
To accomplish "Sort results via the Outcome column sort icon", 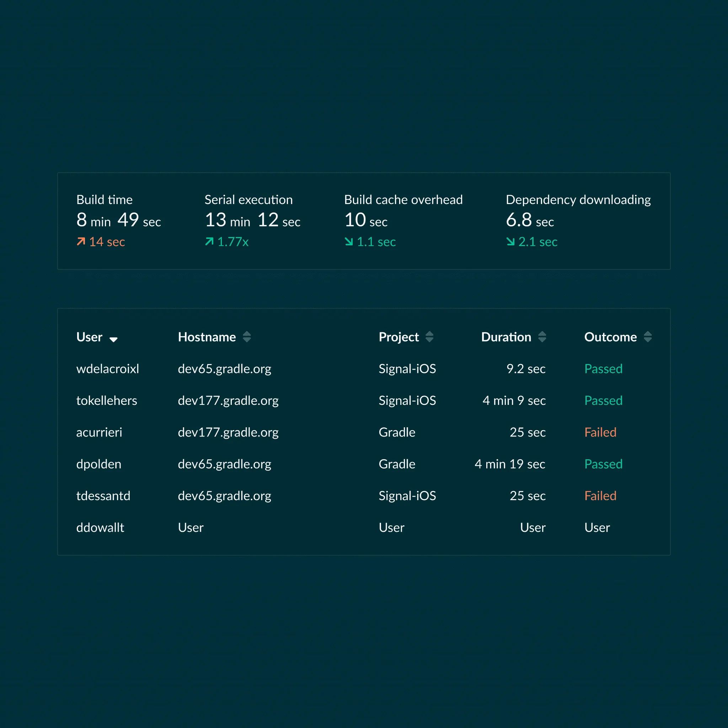I will [648, 337].
